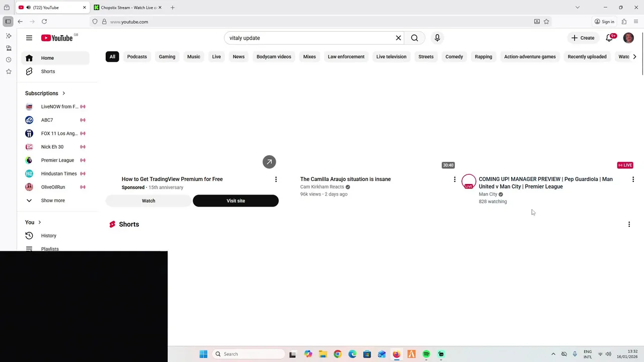Expand the You section chevron
644x362 pixels.
pyautogui.click(x=39, y=222)
